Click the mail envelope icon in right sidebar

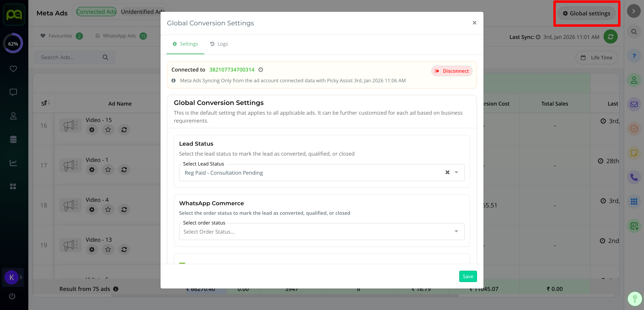[634, 104]
